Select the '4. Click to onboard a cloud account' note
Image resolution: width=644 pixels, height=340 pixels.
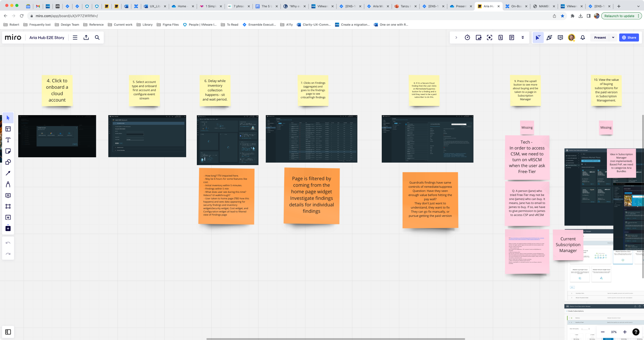(x=57, y=90)
